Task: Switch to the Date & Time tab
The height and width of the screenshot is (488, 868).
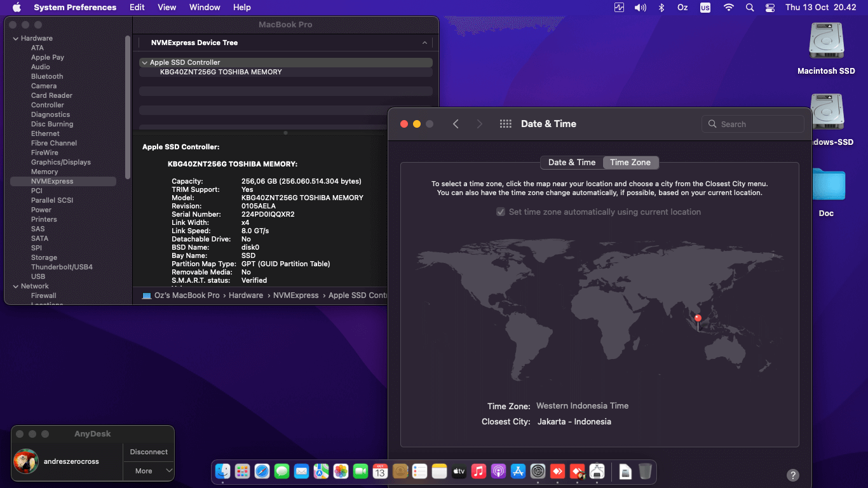Action: 571,162
